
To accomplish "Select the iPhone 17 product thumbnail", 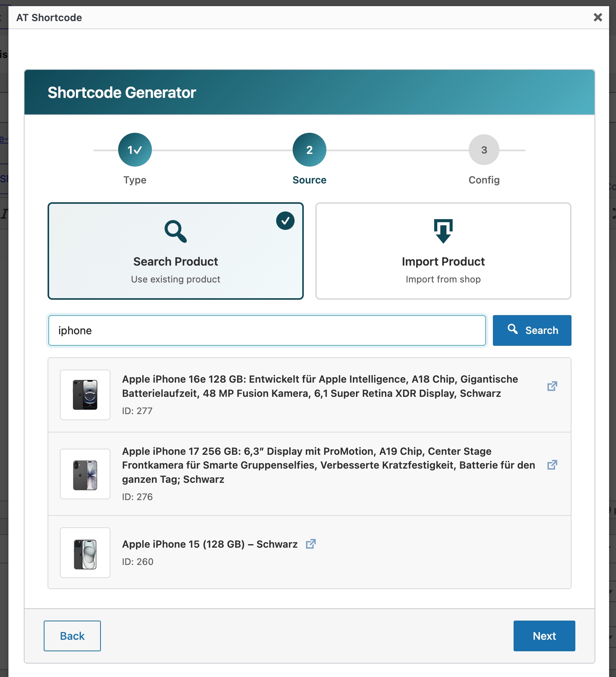I will (85, 474).
